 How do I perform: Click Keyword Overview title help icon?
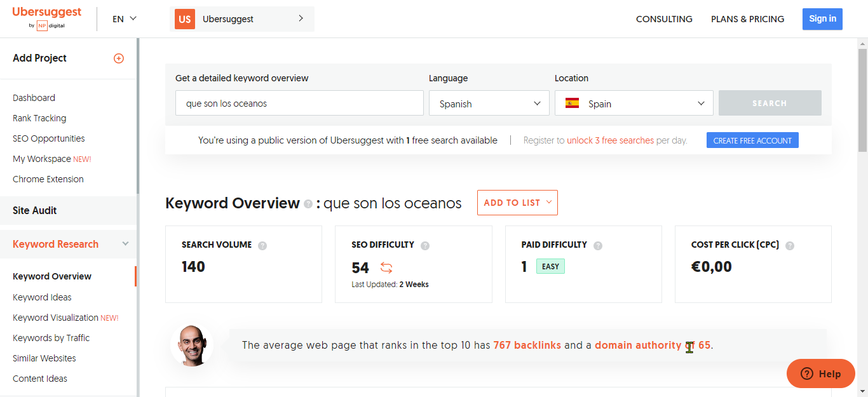tap(308, 204)
